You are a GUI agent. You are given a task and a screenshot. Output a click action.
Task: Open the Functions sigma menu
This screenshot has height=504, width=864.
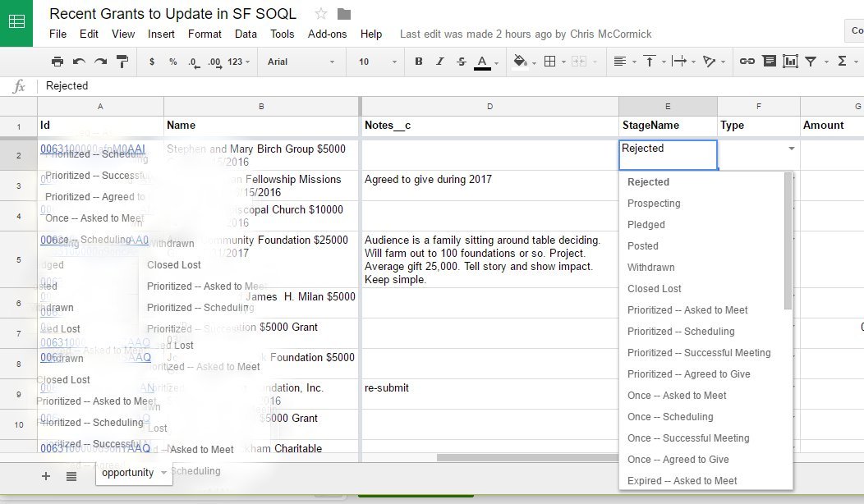[842, 62]
